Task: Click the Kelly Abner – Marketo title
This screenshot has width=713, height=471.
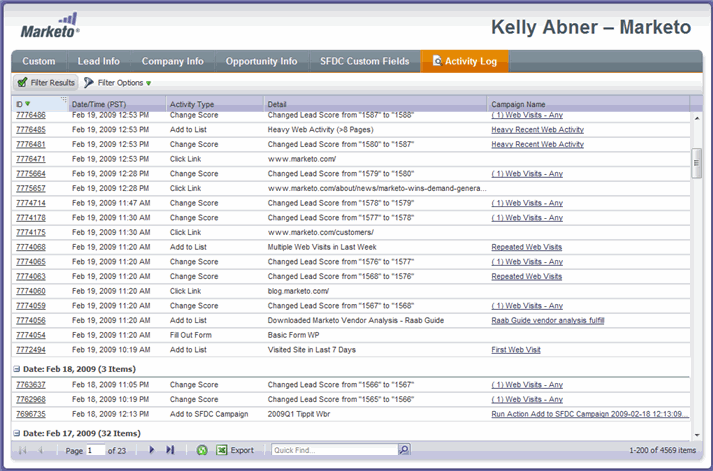Action: coord(591,27)
